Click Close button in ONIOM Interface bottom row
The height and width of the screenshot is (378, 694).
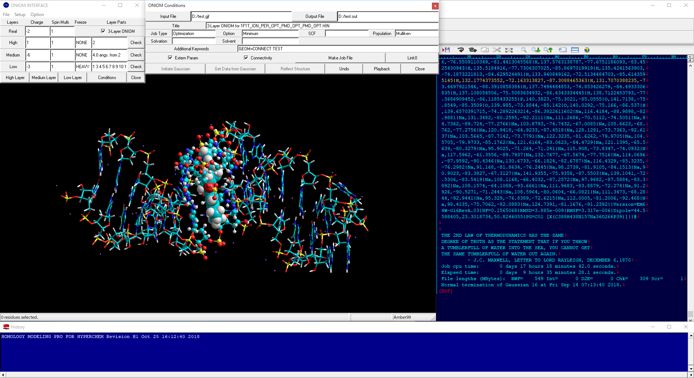pyautogui.click(x=136, y=77)
